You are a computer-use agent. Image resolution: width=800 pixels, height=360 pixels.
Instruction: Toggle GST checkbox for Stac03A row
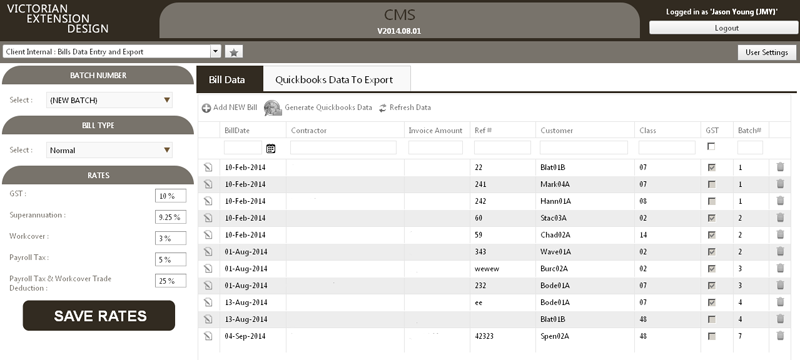click(711, 218)
